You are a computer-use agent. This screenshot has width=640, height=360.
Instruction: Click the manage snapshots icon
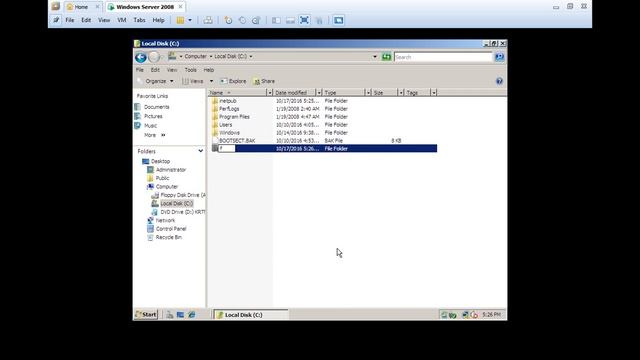(x=256, y=20)
